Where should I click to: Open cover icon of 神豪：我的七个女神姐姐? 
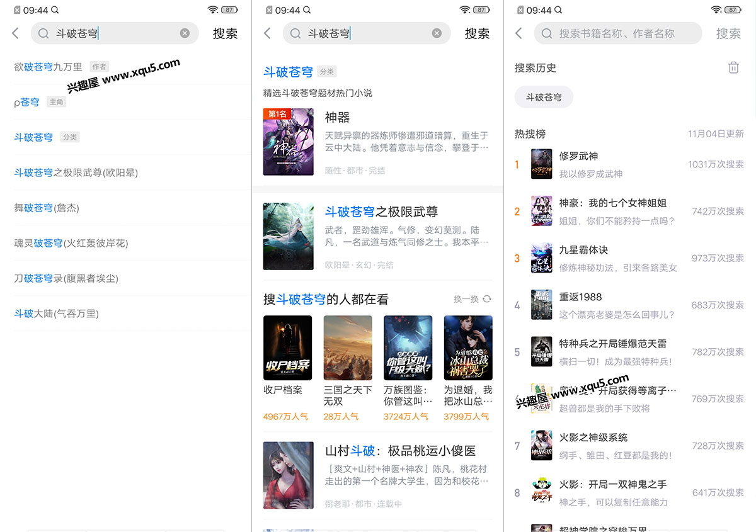[x=542, y=211]
